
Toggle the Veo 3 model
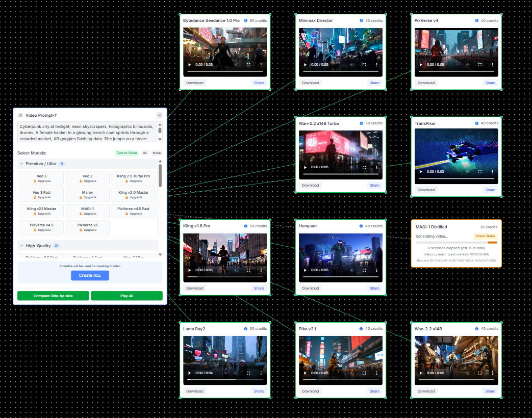(42, 178)
